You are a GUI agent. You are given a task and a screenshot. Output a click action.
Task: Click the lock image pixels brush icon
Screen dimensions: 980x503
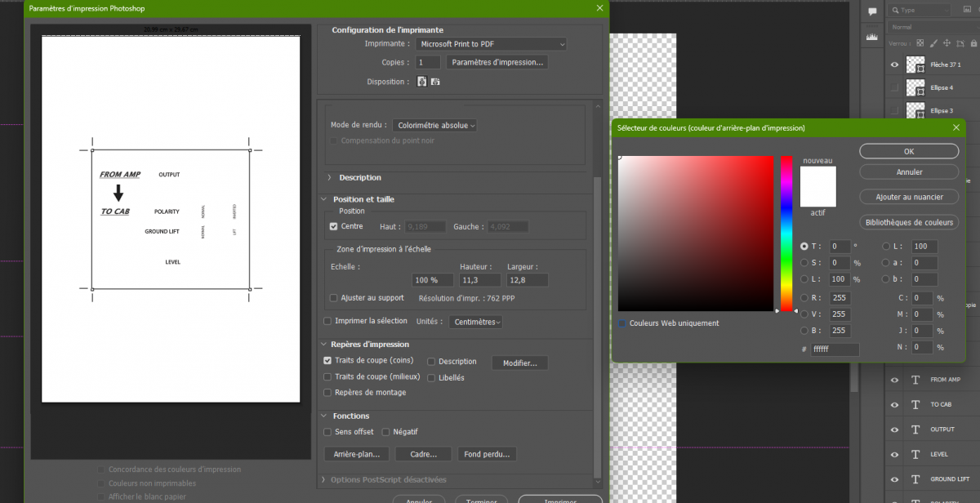[933, 43]
